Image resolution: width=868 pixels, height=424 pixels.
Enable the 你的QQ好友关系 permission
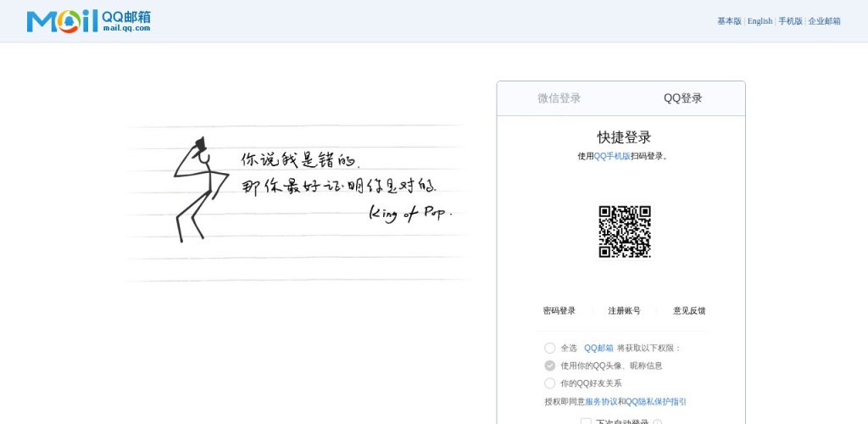pos(550,383)
